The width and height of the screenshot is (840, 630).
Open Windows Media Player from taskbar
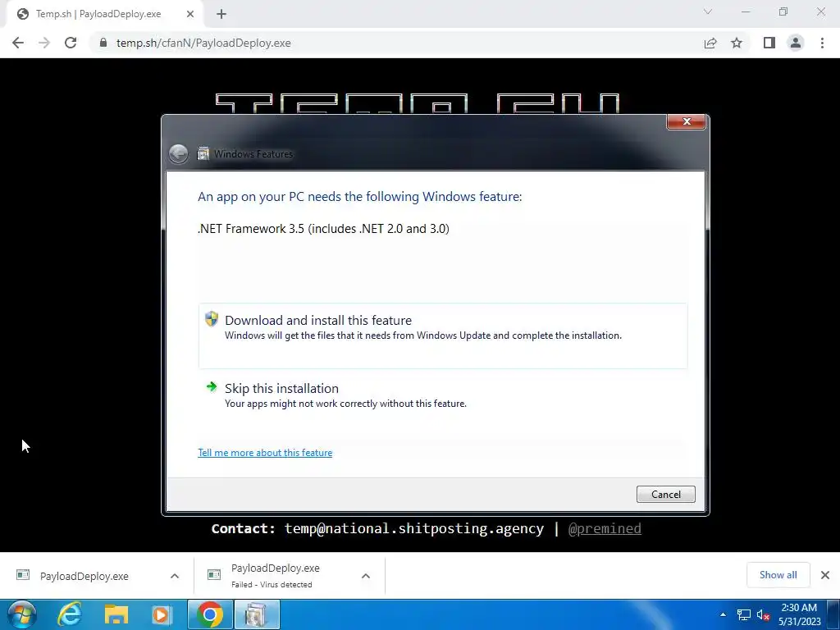click(x=162, y=614)
